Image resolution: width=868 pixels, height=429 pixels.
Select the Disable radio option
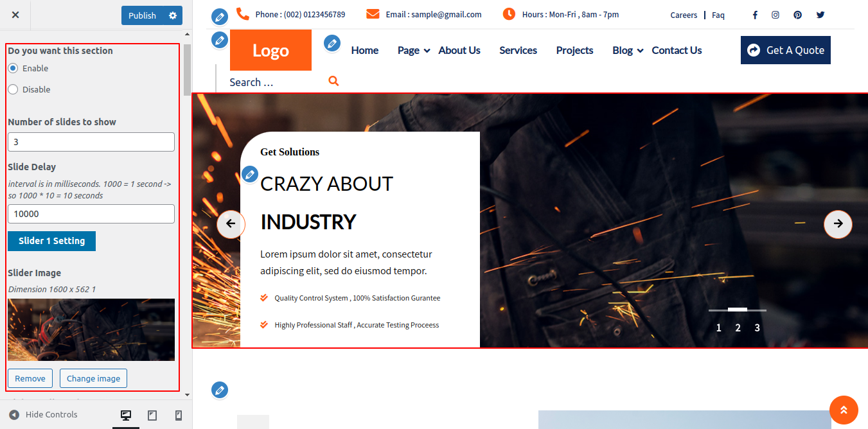click(x=13, y=89)
